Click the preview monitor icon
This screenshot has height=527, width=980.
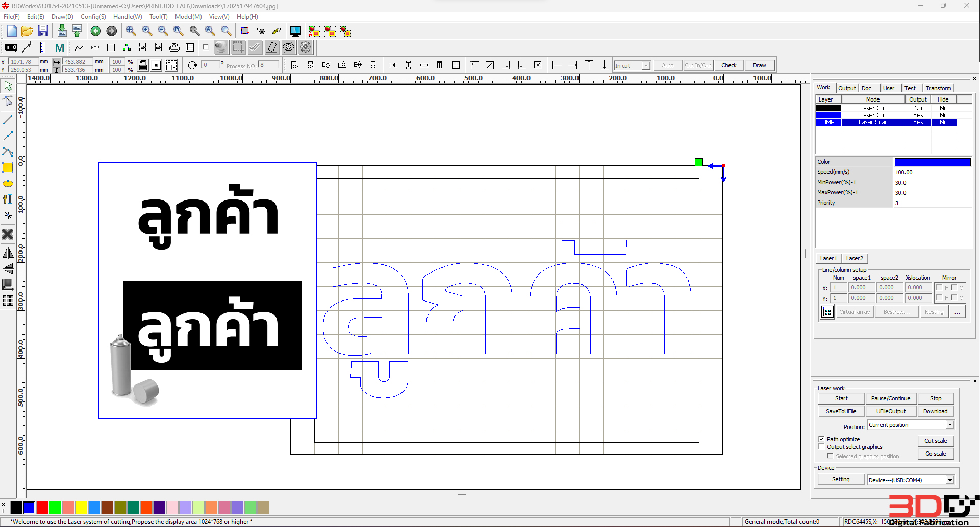point(295,31)
